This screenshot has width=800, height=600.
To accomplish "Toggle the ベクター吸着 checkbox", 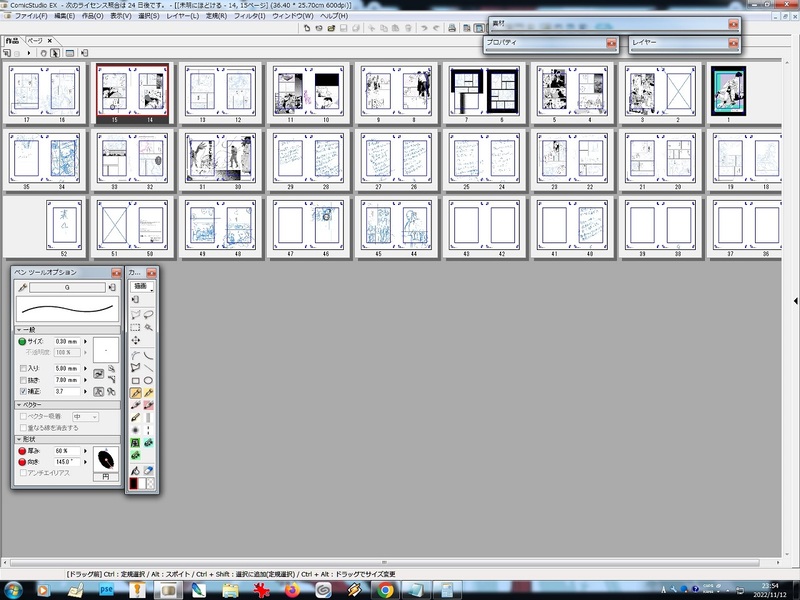I will click(23, 416).
